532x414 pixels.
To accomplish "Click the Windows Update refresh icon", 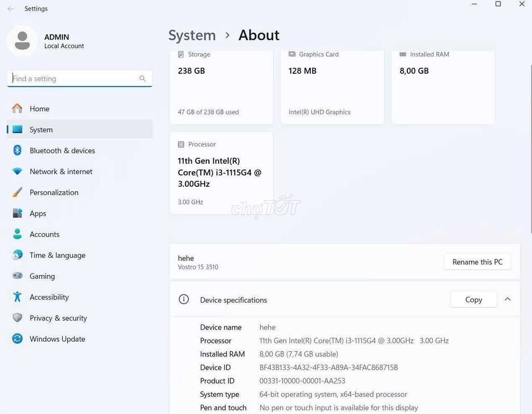I will [17, 339].
